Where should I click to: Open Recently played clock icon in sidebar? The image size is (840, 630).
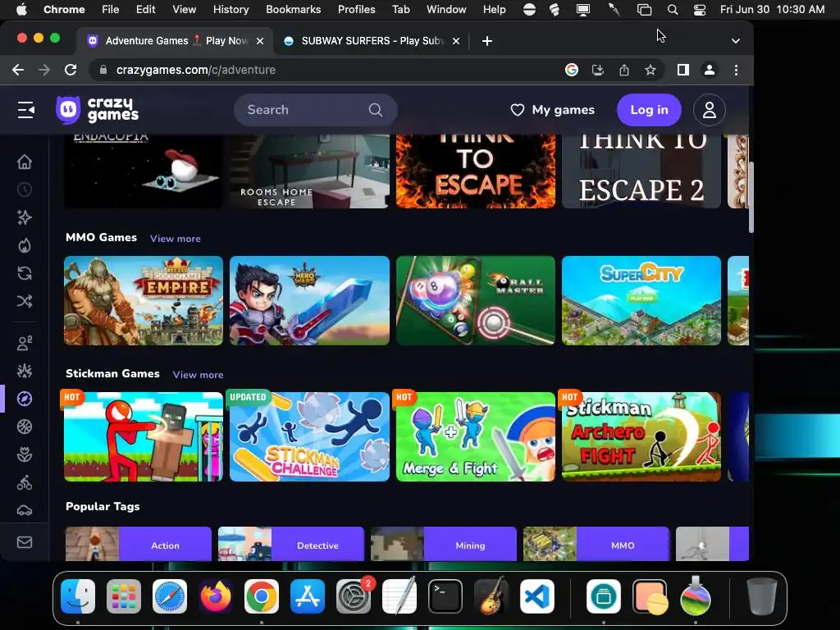click(x=25, y=189)
